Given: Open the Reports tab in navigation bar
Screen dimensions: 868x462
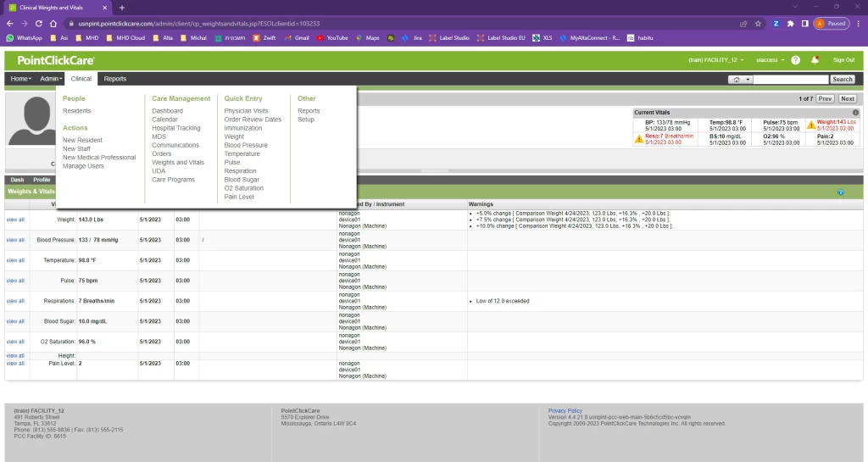Looking at the screenshot, I should [x=115, y=79].
